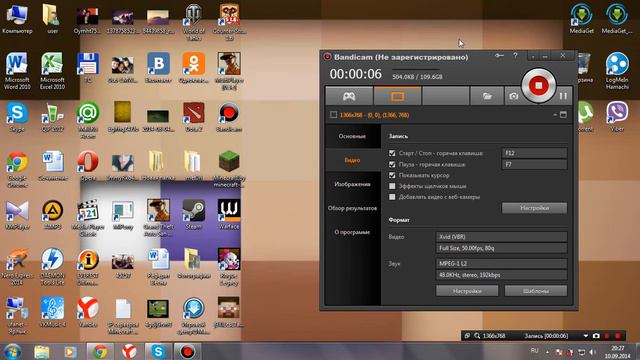Open the Одноклассники desktop shortcut
This screenshot has width=640, height=360.
(193, 68)
